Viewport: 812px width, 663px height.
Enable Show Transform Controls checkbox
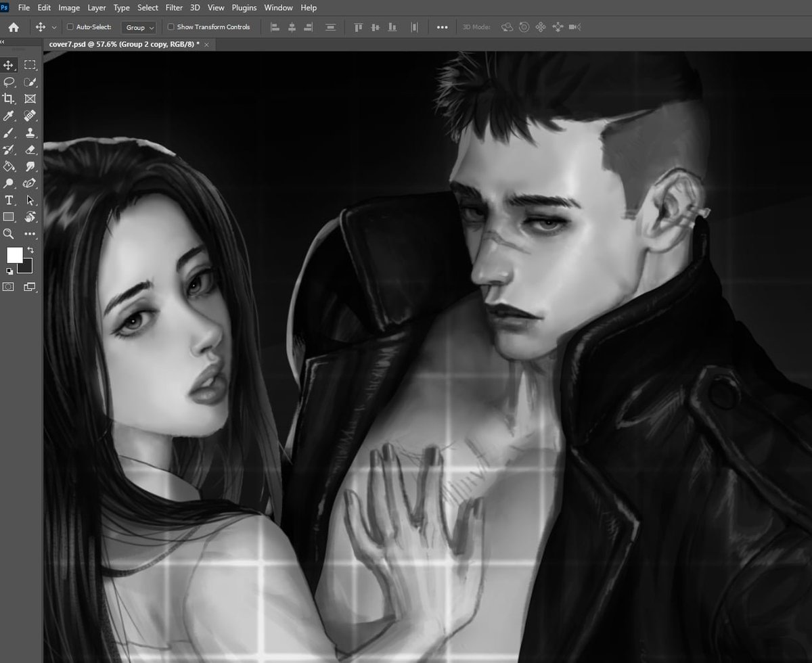171,27
